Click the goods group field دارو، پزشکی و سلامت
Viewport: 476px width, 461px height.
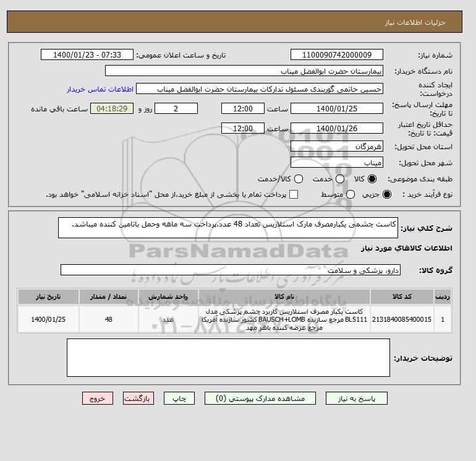click(231, 270)
